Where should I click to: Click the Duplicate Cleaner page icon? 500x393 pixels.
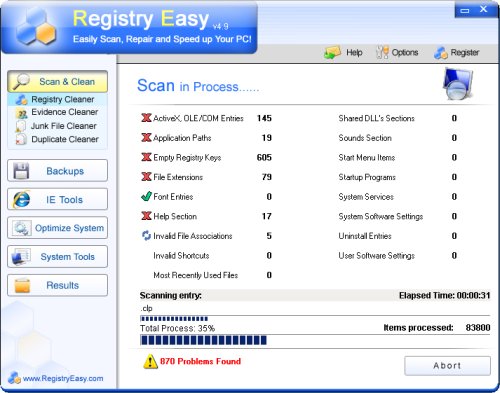(x=21, y=139)
